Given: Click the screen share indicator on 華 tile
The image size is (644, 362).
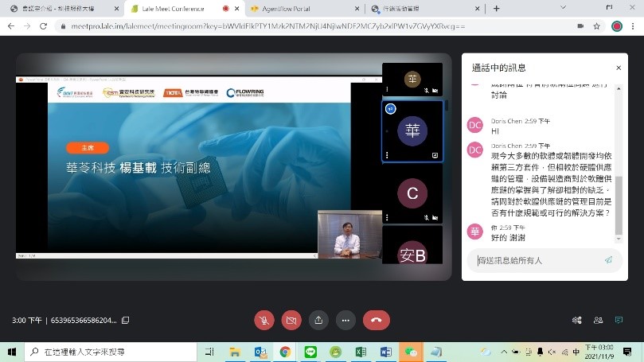Looking at the screenshot, I should (435, 155).
